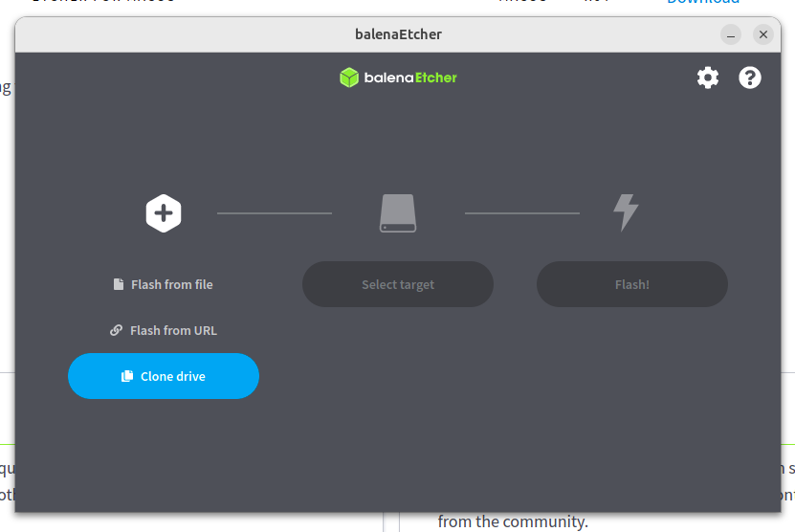Open the settings gear icon

pyautogui.click(x=707, y=78)
